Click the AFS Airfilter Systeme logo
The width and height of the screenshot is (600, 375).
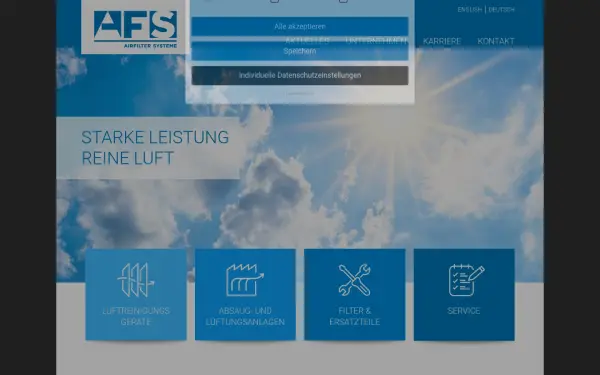[x=135, y=29]
